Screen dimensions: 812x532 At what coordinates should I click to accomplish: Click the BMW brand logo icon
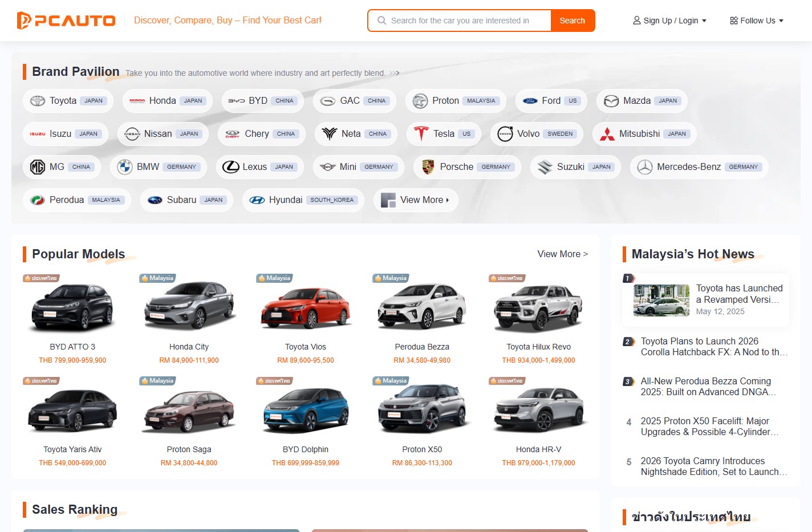125,167
